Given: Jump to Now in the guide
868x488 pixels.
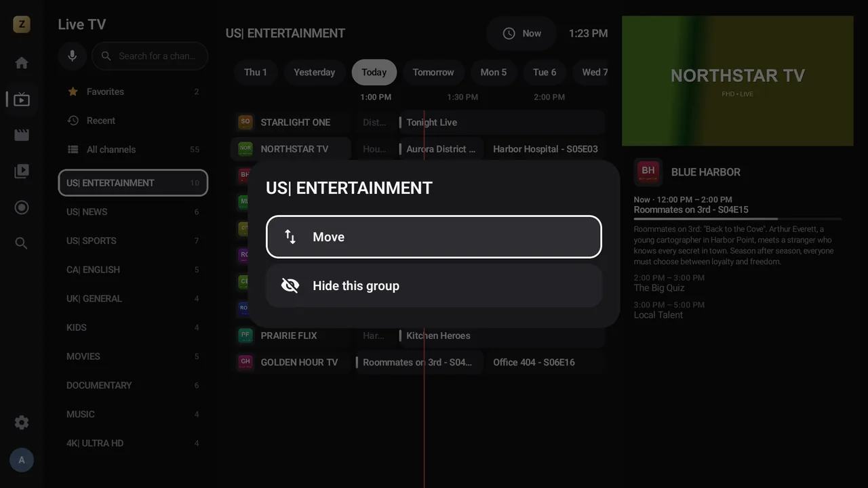Looking at the screenshot, I should click(x=521, y=33).
